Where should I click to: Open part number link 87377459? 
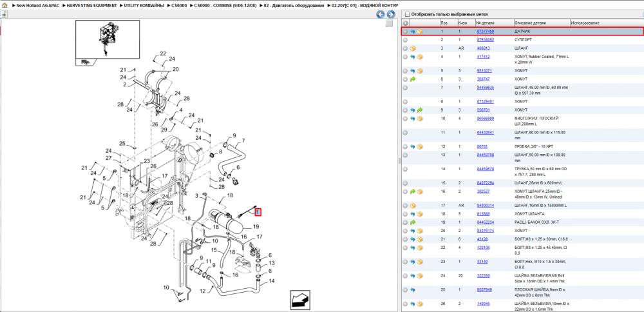coord(485,31)
